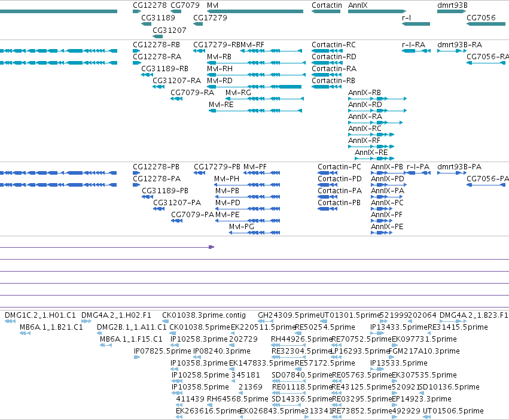The height and width of the screenshot is (420, 509).
Task: Click the CG12278-RB transcript label
Action: tap(156, 44)
